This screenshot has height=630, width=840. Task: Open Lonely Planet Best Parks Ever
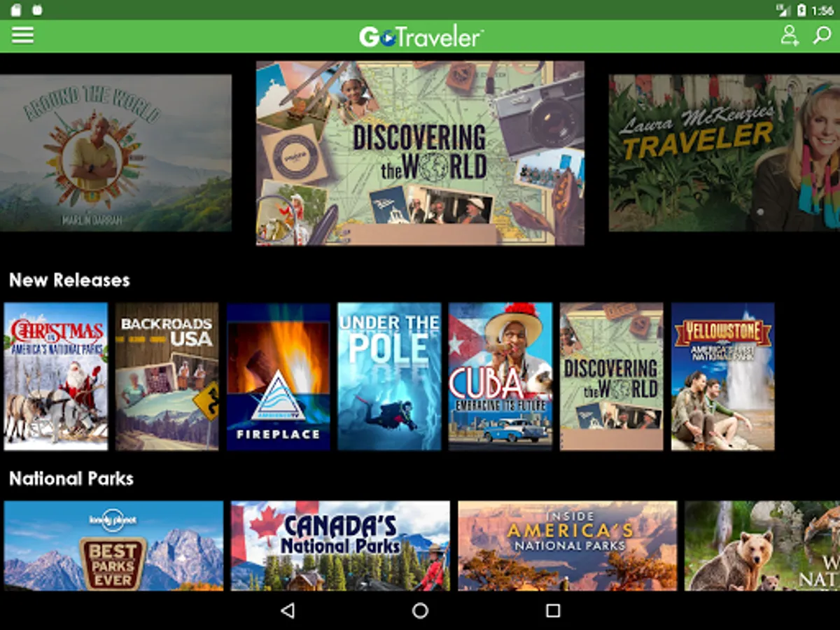click(113, 545)
